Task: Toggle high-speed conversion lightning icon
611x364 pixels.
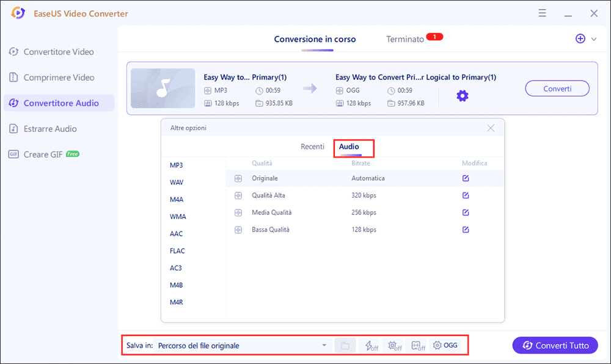Action: (371, 345)
